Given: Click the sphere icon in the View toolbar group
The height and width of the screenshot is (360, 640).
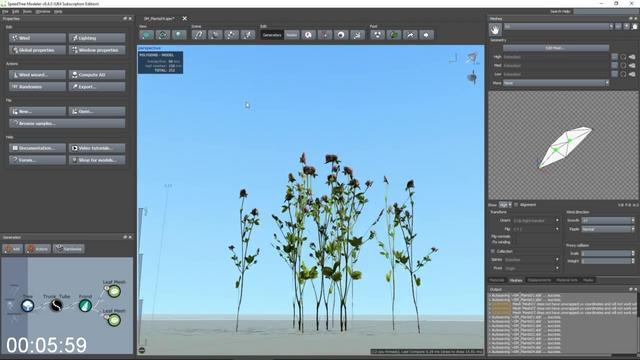Looking at the screenshot, I should pyautogui.click(x=179, y=35).
